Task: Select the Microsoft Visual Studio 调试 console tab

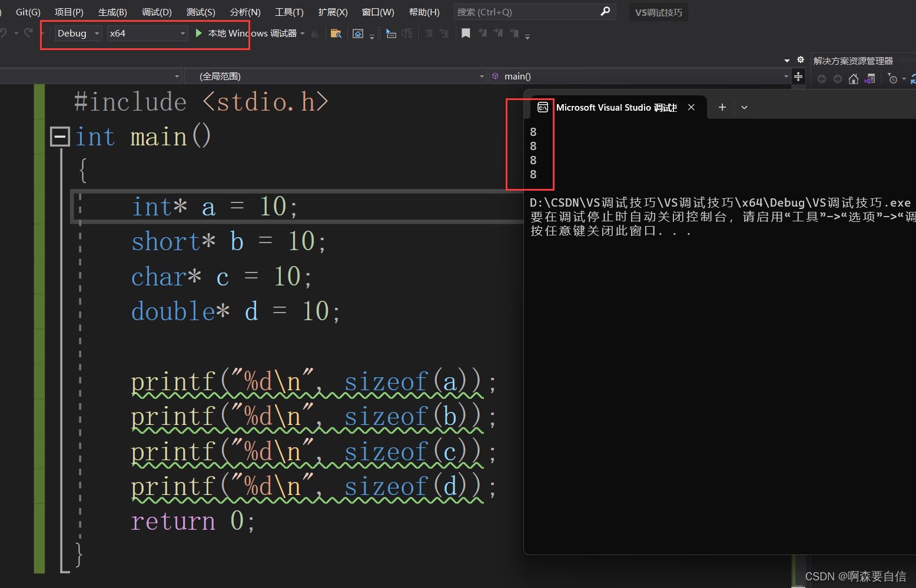Action: (616, 107)
